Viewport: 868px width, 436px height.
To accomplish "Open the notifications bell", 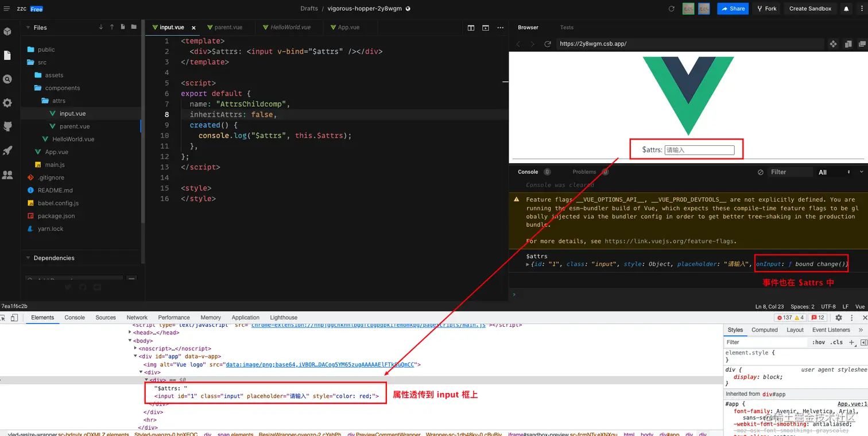I will tap(846, 9).
